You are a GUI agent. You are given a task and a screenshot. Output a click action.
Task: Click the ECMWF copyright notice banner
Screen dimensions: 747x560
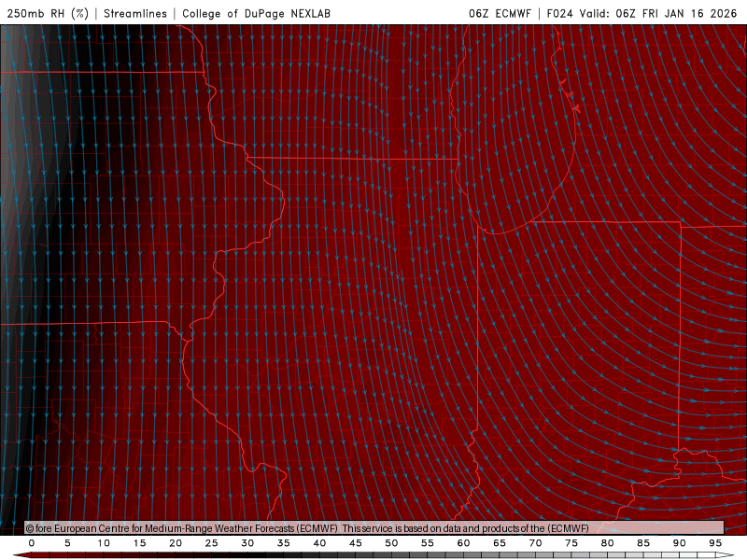point(374,528)
